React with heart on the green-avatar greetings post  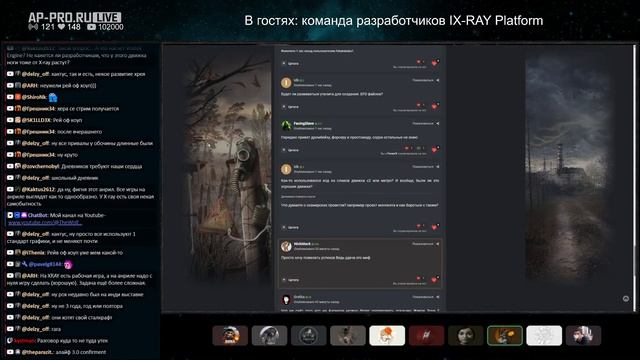[435, 149]
